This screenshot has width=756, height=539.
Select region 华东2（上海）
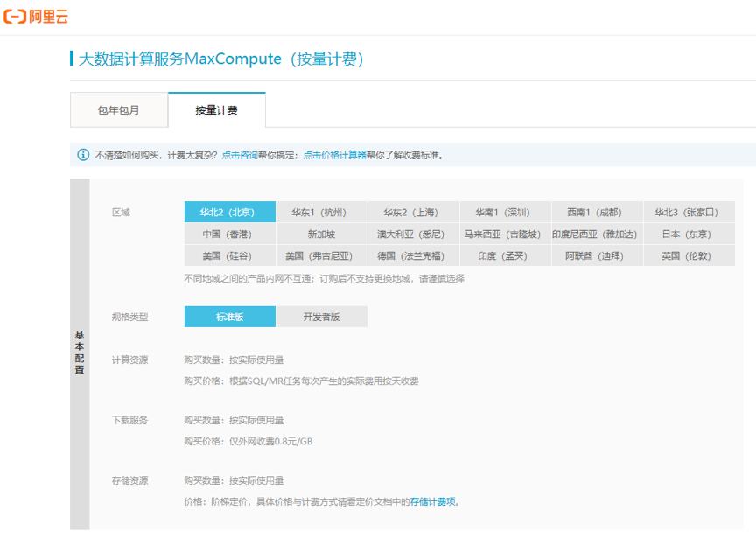click(414, 212)
